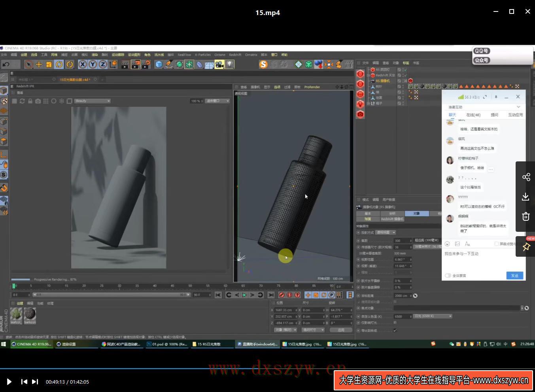The height and width of the screenshot is (392, 535).
Task: Open the IPR fit-to-window dropdown
Action: pos(218,101)
